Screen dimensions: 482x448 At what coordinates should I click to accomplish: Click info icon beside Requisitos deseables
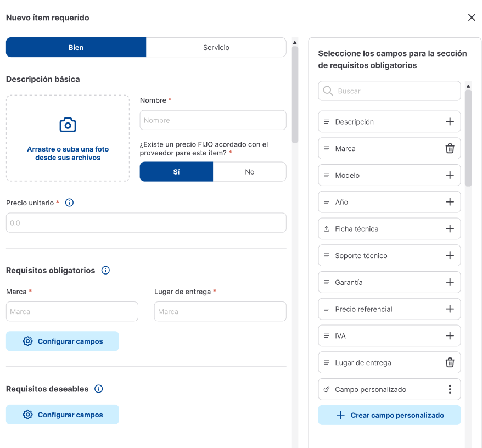click(99, 389)
